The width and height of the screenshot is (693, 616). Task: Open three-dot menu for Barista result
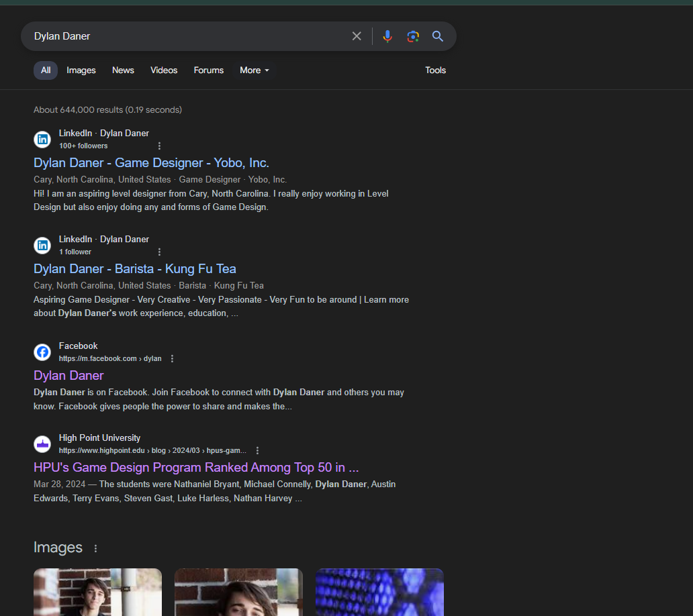[160, 252]
